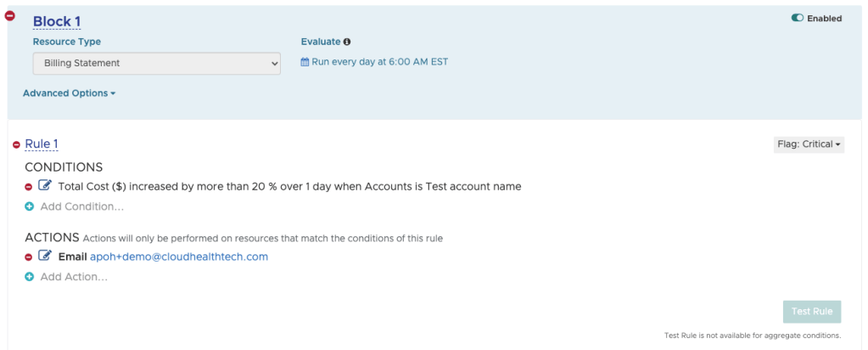Toggle the Block 1 Enabled switch
The image size is (868, 350).
[797, 19]
